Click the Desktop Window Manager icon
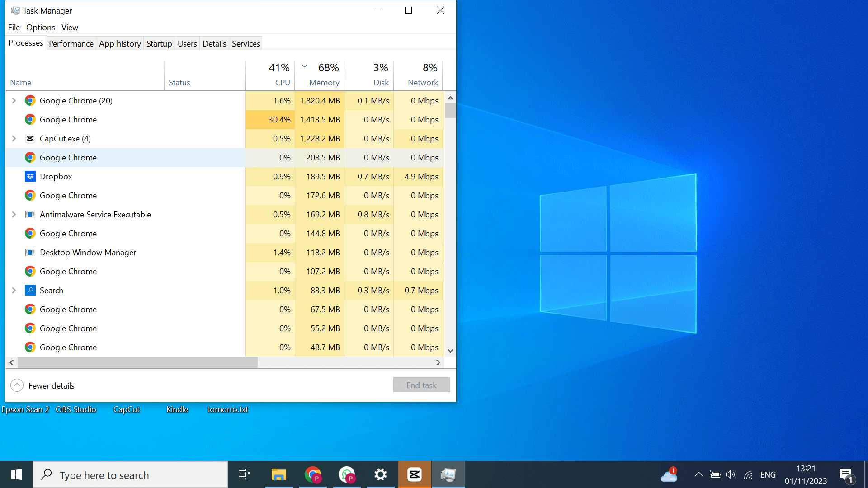Screen dimensions: 868x488 pos(30,253)
